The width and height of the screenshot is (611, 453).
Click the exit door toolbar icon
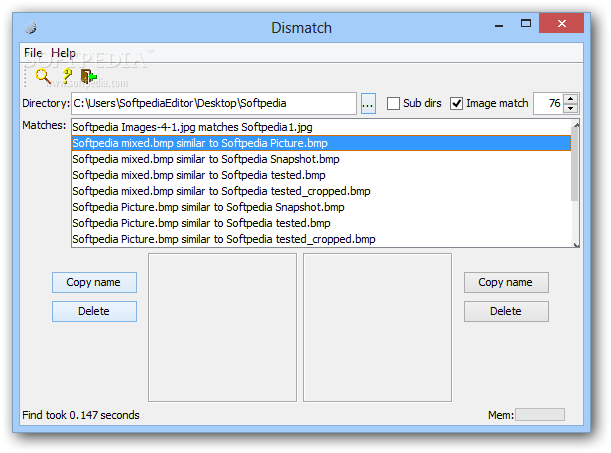point(89,76)
